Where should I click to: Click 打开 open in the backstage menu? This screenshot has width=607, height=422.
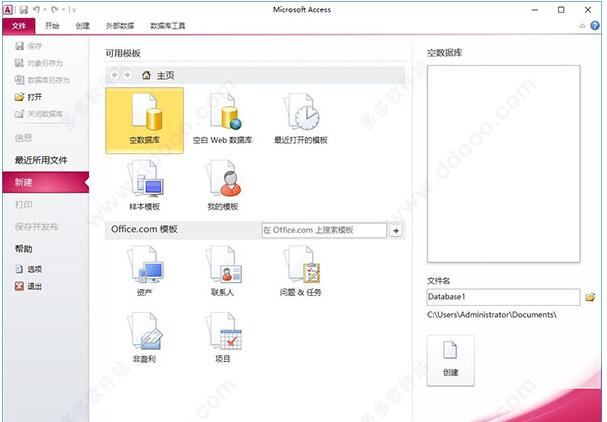click(x=28, y=97)
